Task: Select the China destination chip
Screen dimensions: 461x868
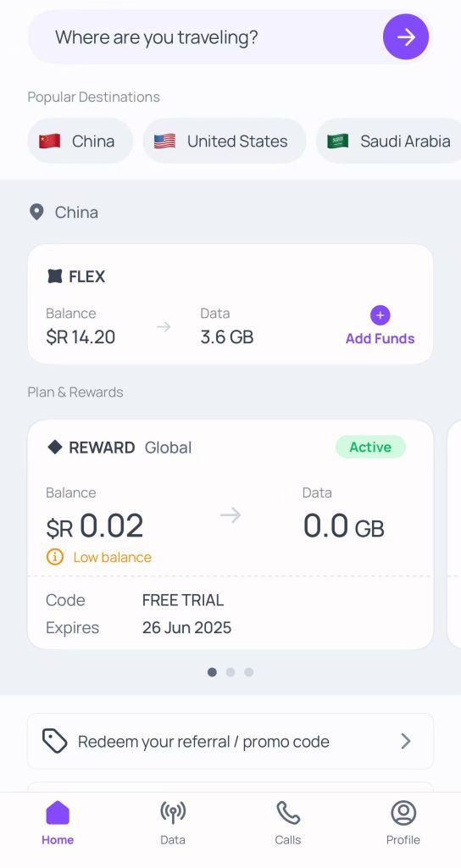Action: point(81,142)
